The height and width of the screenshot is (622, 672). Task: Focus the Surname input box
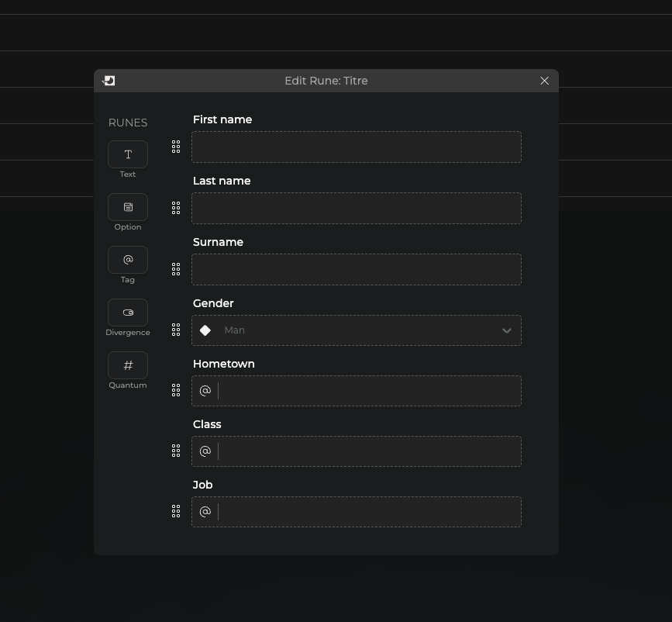357,270
